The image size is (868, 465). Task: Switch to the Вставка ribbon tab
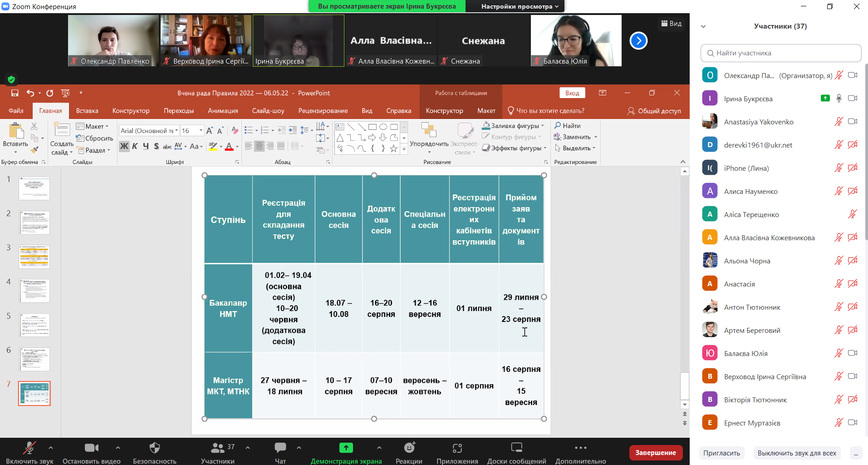87,111
